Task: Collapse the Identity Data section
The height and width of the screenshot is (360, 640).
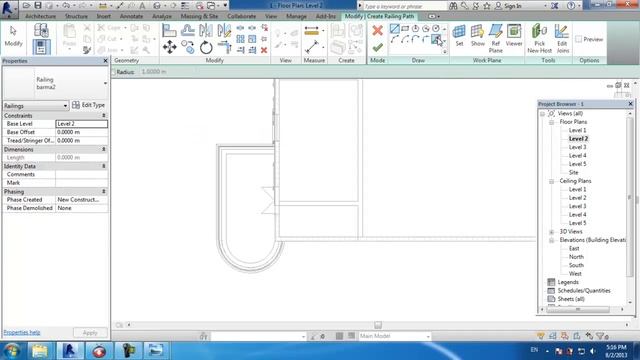Action: [x=104, y=166]
